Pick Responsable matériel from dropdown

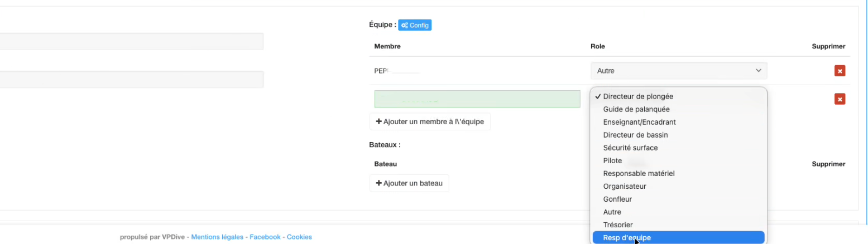tap(639, 173)
